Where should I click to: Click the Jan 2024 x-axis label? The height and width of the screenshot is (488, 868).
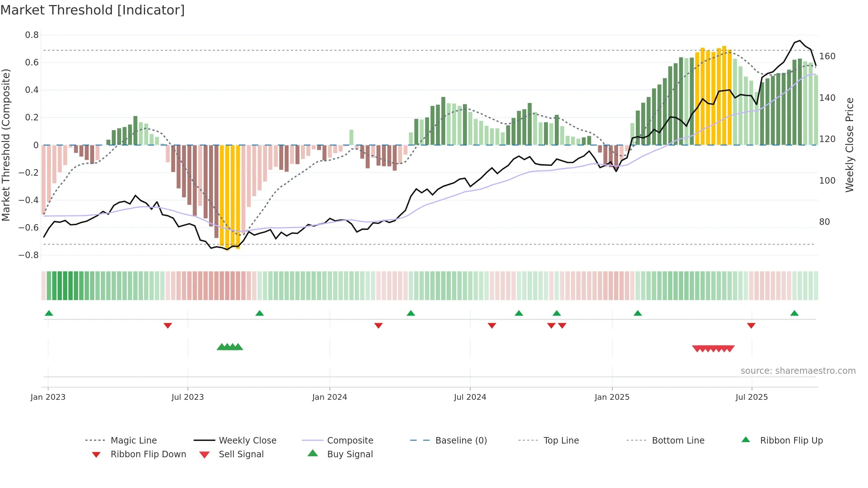[330, 397]
